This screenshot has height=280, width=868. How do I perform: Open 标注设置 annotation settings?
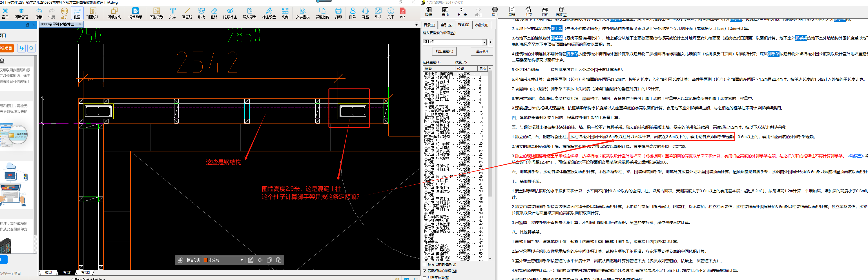click(269, 13)
